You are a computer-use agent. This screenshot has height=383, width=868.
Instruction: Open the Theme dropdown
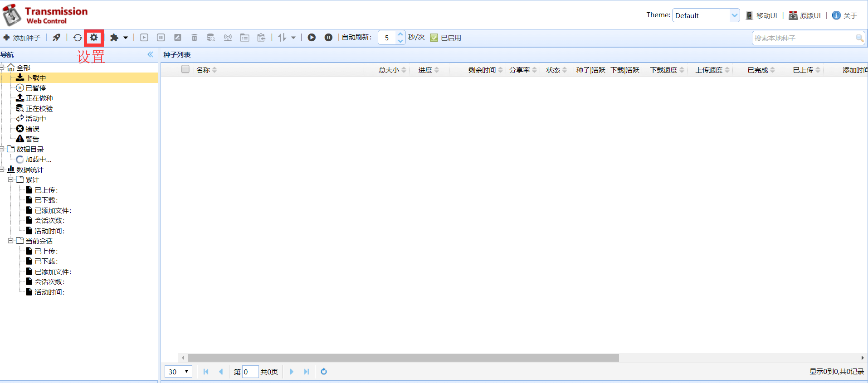tap(734, 15)
